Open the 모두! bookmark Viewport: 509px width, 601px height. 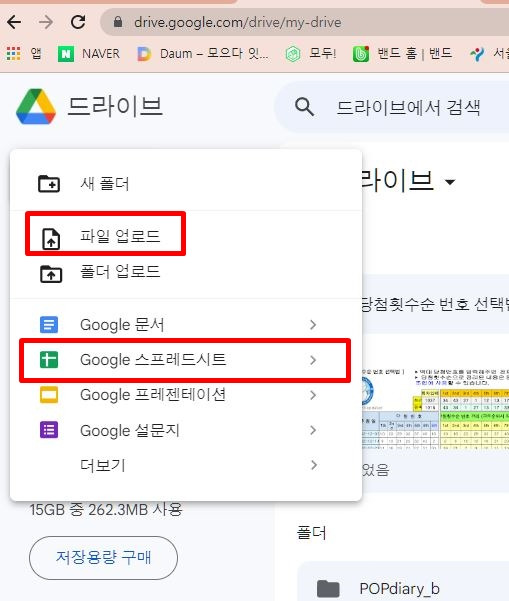pos(311,53)
